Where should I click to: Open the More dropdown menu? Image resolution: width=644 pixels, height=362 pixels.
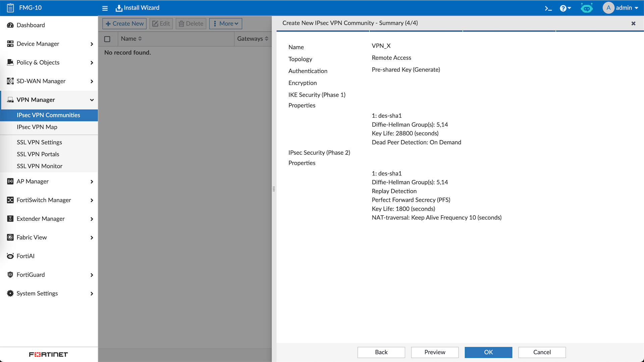tap(225, 23)
